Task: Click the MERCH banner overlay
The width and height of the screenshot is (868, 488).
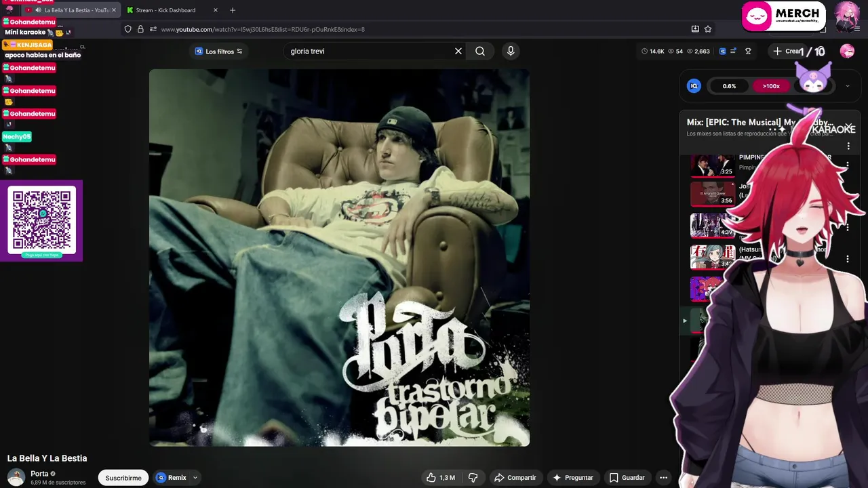Action: (x=784, y=17)
